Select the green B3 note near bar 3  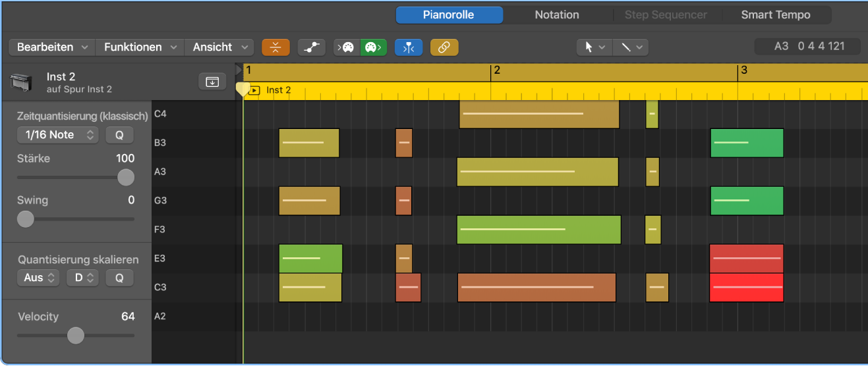[747, 143]
